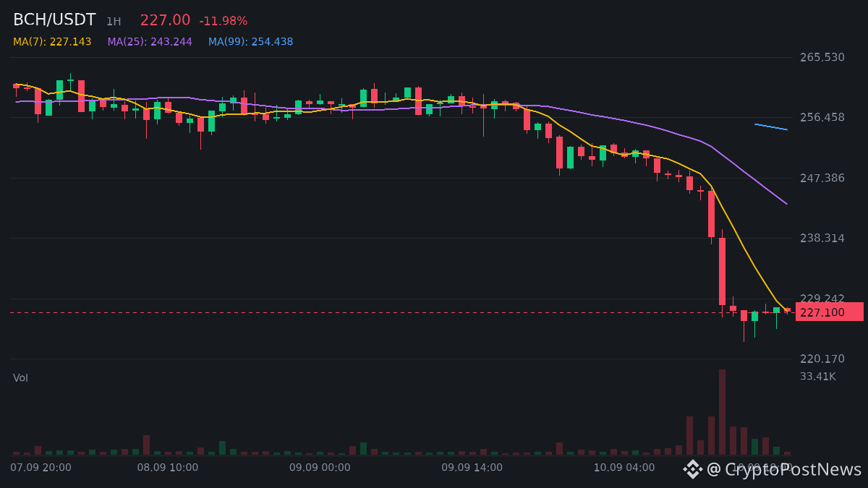Select the MA(7) indicator label
The image size is (868, 488).
click(52, 42)
